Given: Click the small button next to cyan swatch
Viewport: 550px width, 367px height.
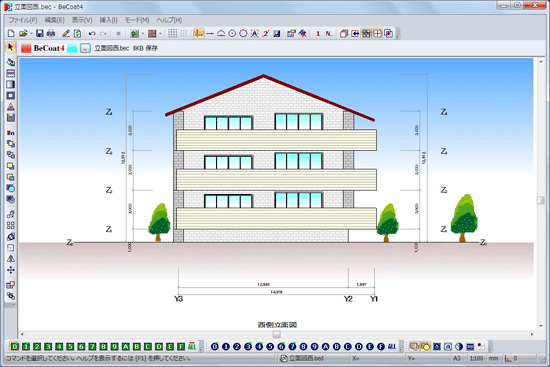Looking at the screenshot, I should coord(85,48).
